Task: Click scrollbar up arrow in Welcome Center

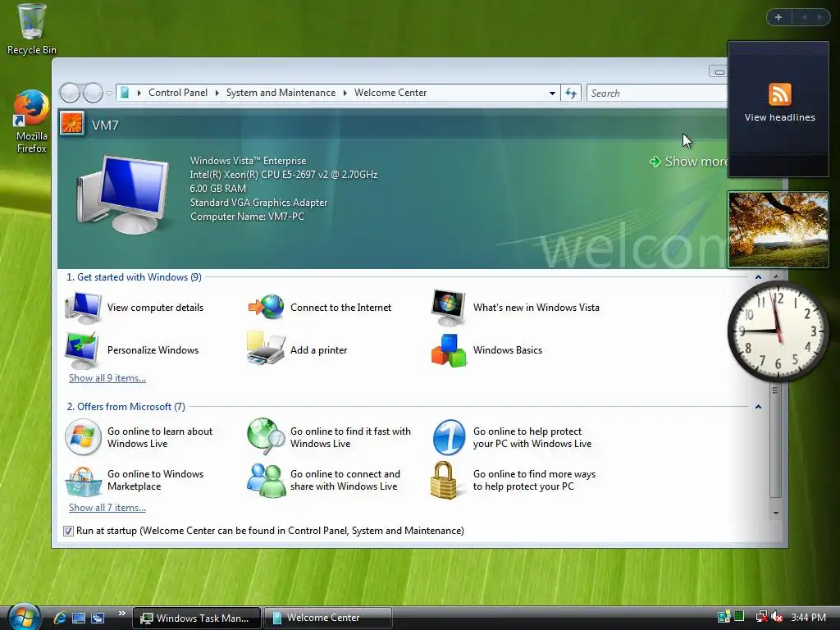Action: 775,276
